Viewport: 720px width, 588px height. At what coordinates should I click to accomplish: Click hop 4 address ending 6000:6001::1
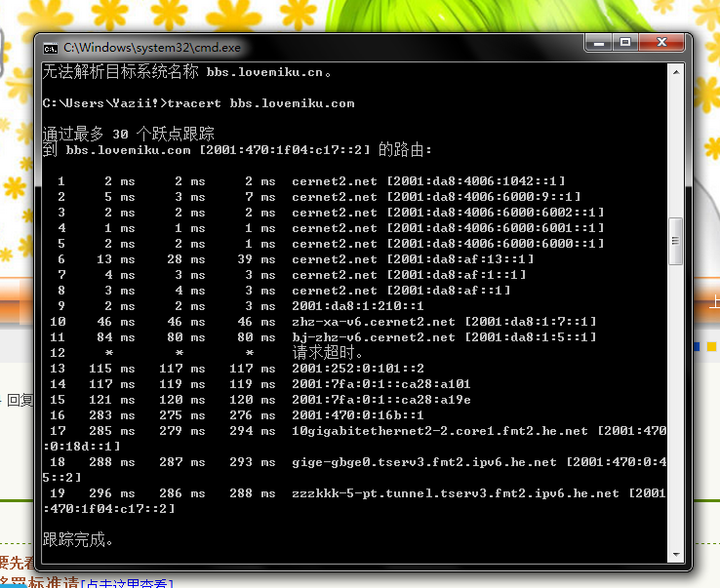(496, 228)
